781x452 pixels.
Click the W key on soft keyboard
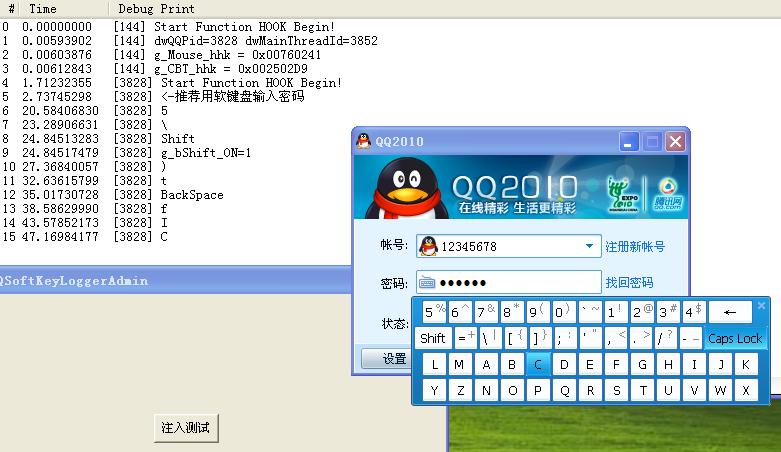click(x=720, y=390)
